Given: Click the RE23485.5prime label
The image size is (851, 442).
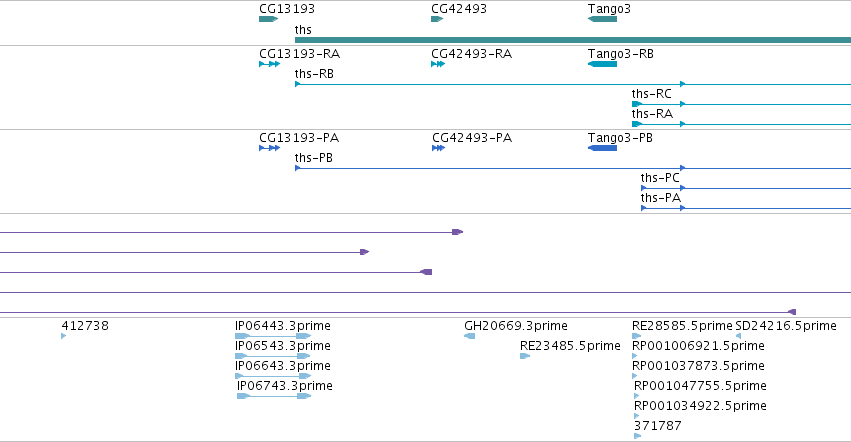Looking at the screenshot, I should click(x=570, y=346).
